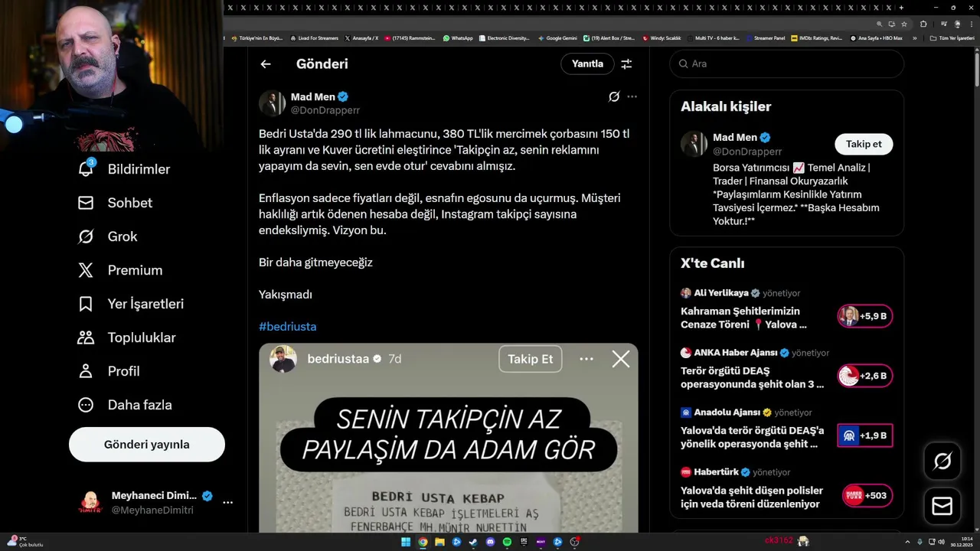Screen dimensions: 980x551
Task: Open IMDb: Ratings, Revi... bookmark
Action: [x=817, y=37]
